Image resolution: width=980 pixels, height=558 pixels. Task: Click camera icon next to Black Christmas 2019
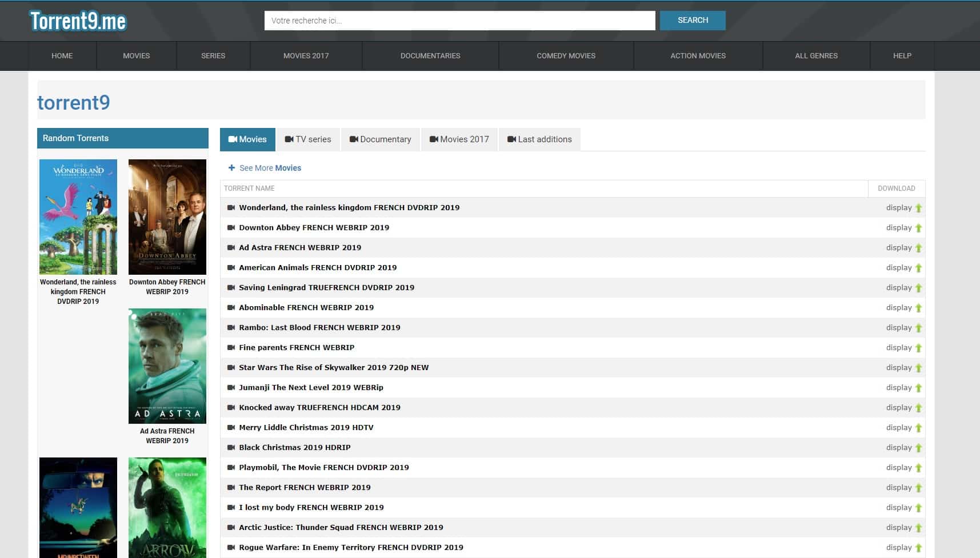point(231,447)
